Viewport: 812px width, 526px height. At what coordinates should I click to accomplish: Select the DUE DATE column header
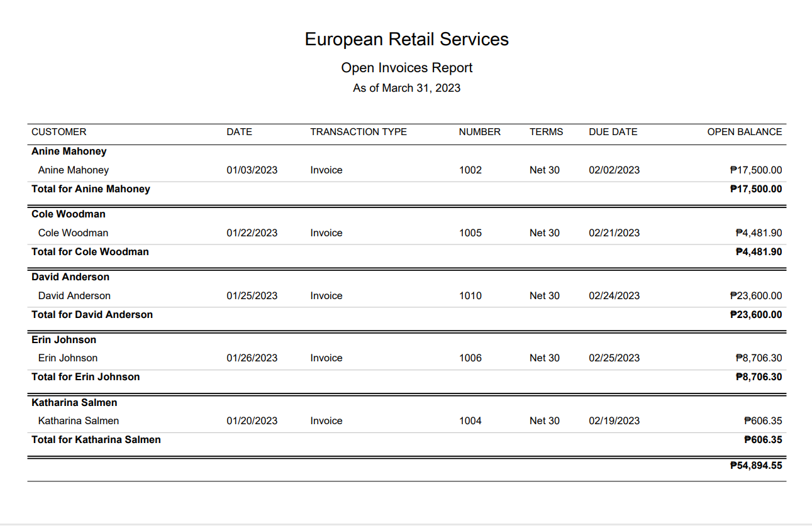613,132
